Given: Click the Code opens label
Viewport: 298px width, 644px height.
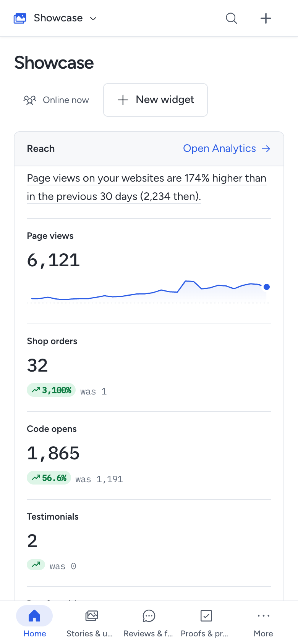Looking at the screenshot, I should pos(52,429).
